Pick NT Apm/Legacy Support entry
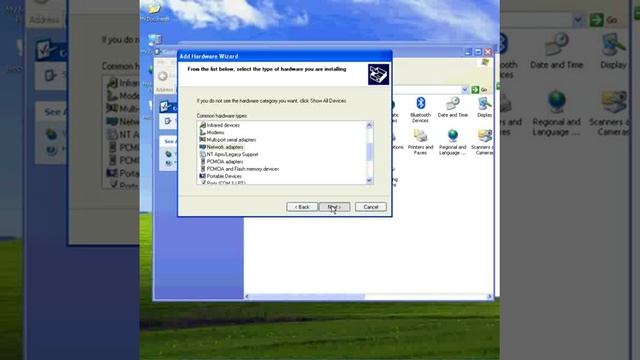The width and height of the screenshot is (640, 360). (x=229, y=154)
